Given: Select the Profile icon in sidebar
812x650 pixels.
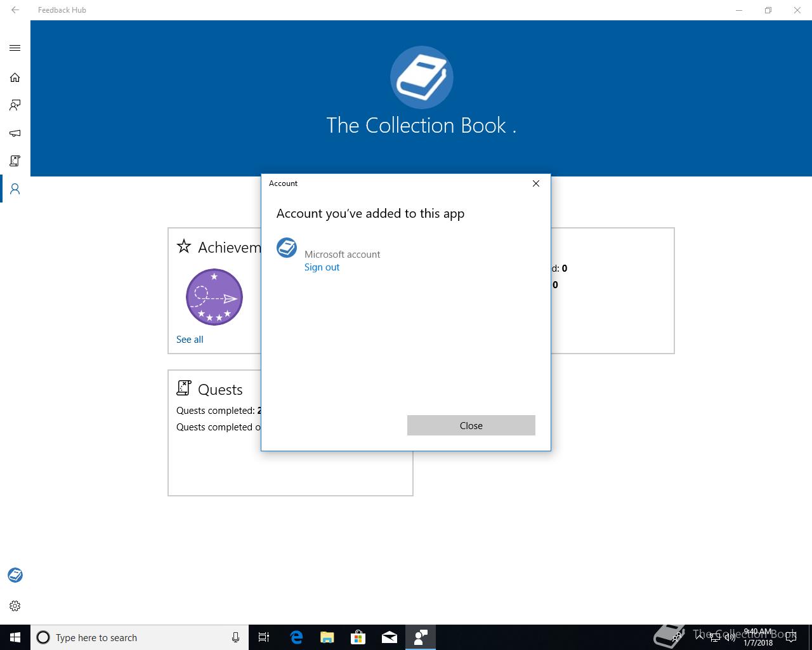Looking at the screenshot, I should 15,189.
